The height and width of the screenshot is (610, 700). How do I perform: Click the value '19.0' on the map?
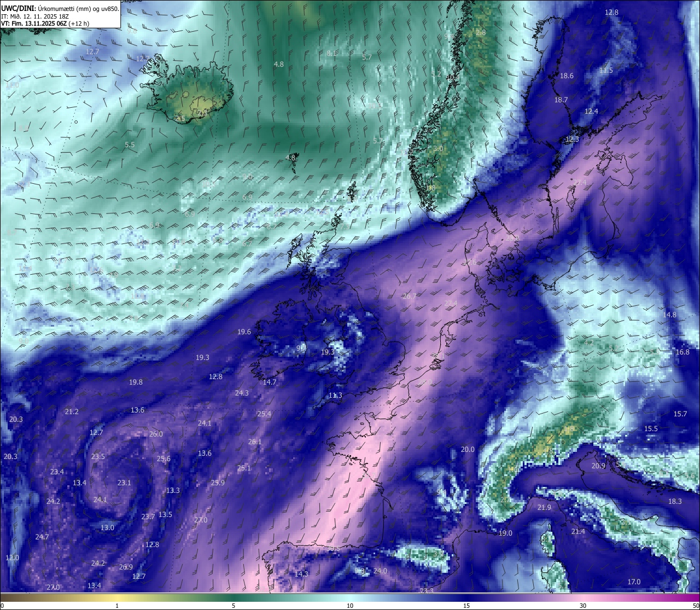pos(505,533)
